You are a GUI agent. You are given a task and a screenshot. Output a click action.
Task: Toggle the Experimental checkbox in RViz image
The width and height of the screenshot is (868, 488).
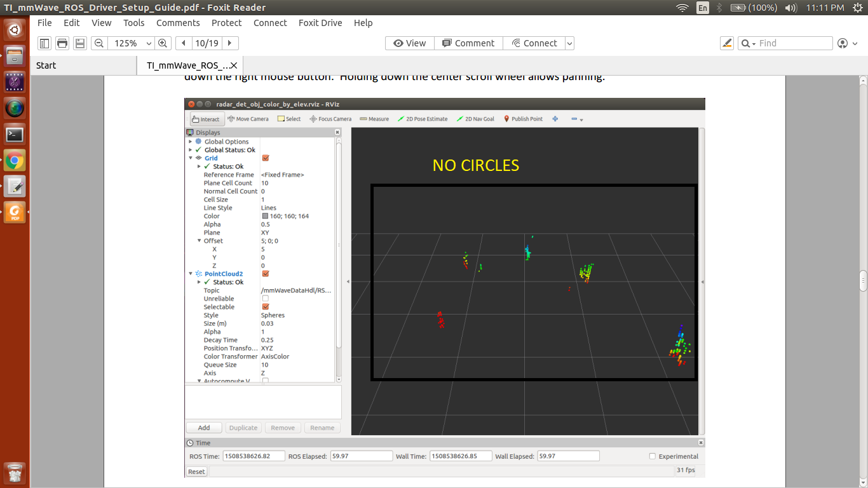coord(653,456)
